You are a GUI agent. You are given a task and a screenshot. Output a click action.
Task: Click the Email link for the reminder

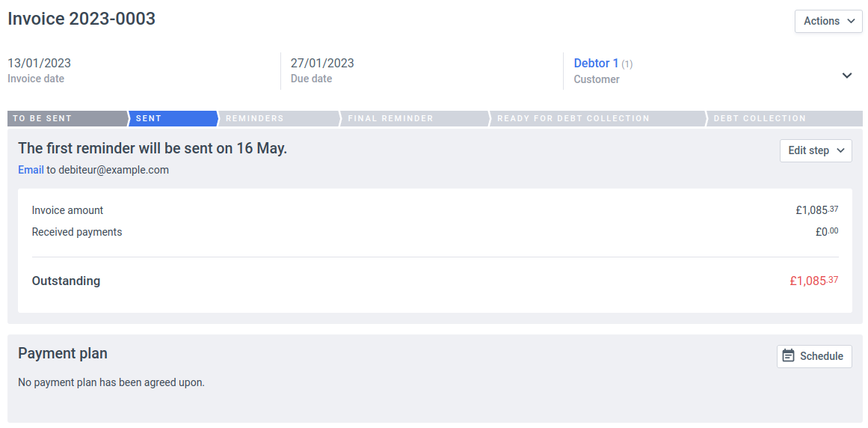31,170
